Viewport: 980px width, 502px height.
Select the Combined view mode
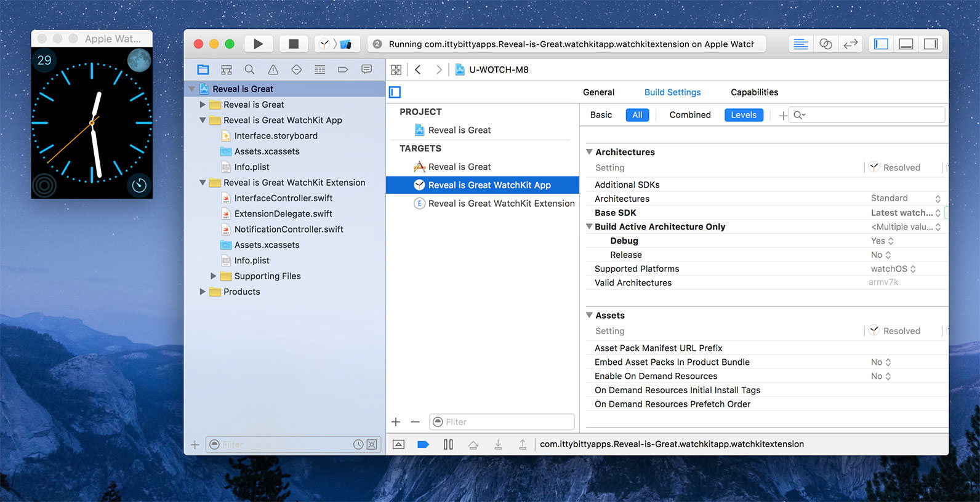coord(690,115)
